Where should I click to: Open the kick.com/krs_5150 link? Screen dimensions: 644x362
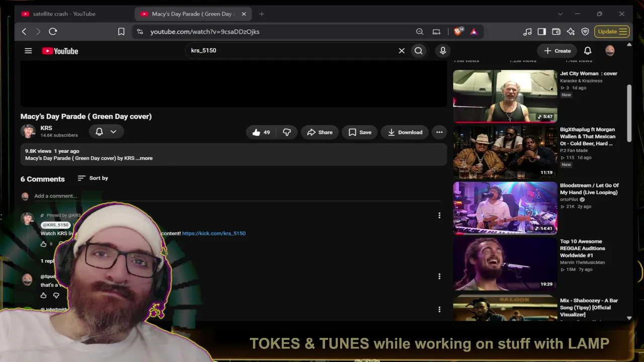click(214, 233)
